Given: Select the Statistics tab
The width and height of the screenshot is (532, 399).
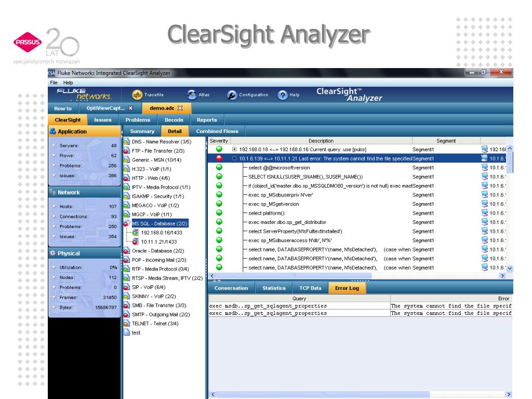Looking at the screenshot, I should (274, 288).
